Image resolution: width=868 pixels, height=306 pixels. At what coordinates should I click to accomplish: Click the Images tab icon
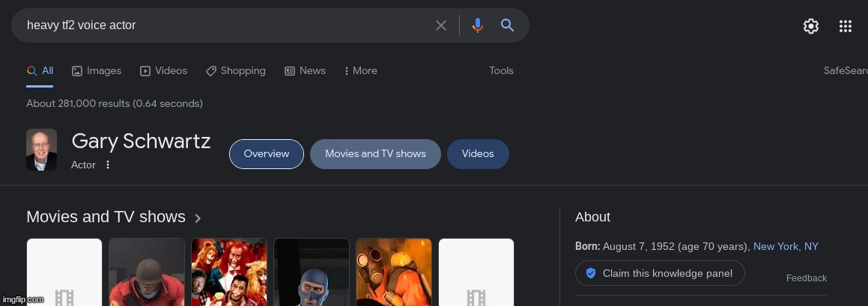point(77,71)
